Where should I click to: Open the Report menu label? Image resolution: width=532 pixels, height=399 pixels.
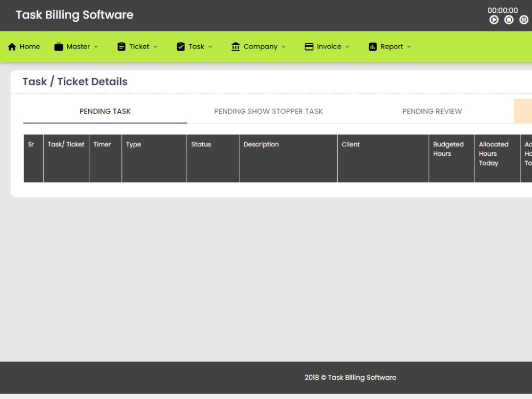coord(392,47)
